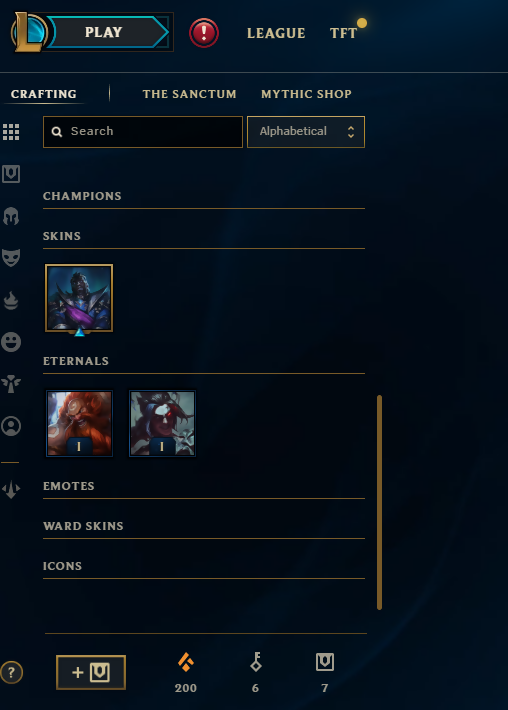Select the skin shard thumbnail under Skins
Image resolution: width=508 pixels, height=710 pixels.
click(79, 298)
